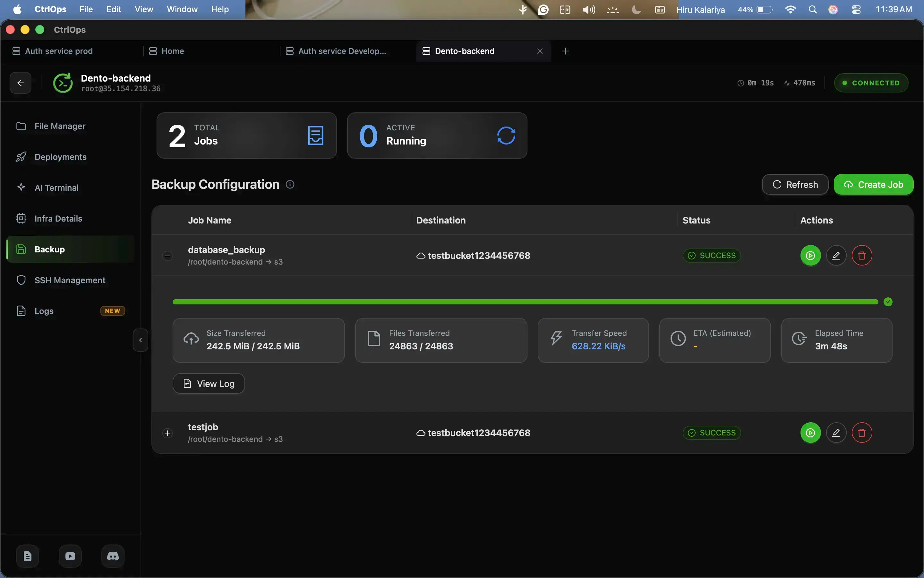Open Logs in sidebar
This screenshot has width=924, height=578.
point(71,311)
